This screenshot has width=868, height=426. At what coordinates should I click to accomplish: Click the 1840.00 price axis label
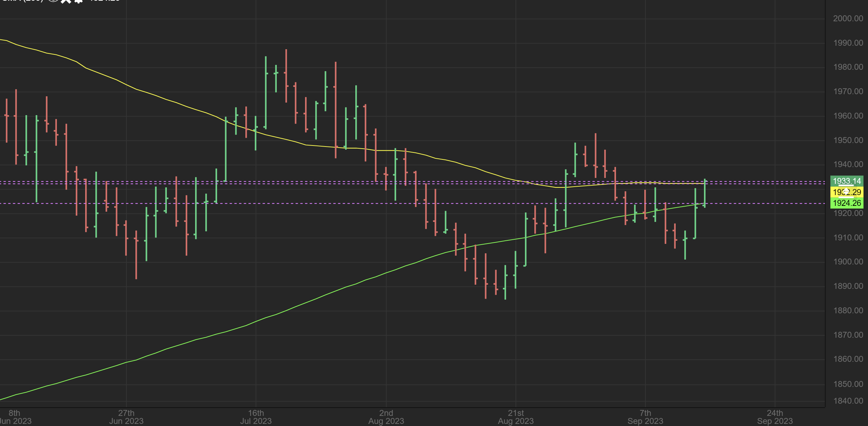point(848,401)
